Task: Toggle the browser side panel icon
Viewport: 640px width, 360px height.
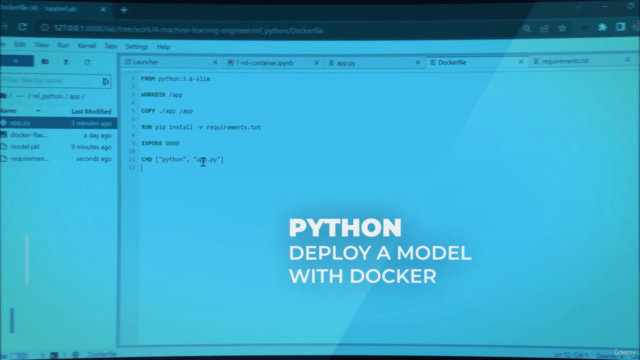Action: (620, 27)
